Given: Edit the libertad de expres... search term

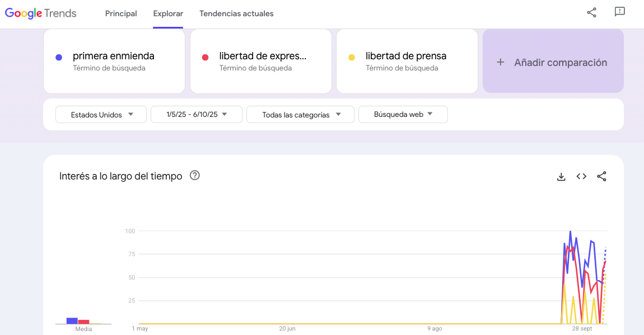Looking at the screenshot, I should click(x=263, y=56).
